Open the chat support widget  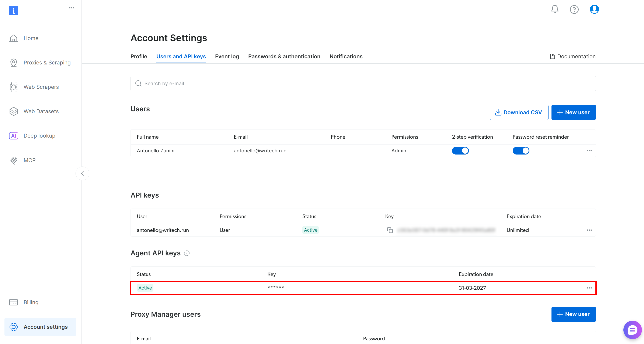coord(632,330)
